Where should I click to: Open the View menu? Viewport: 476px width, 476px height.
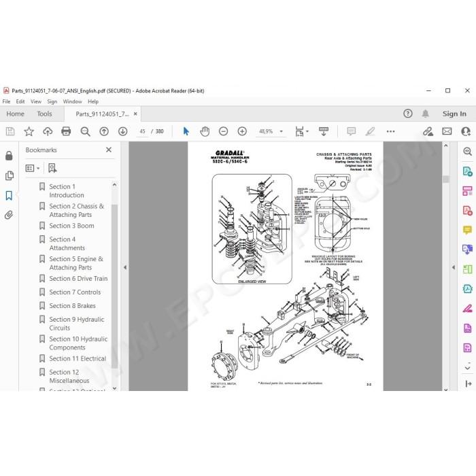point(36,101)
